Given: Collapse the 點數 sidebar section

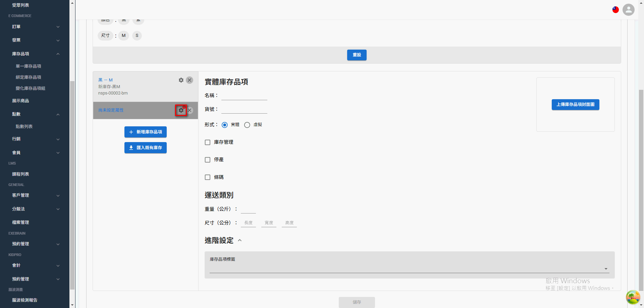Looking at the screenshot, I should (x=58, y=115).
